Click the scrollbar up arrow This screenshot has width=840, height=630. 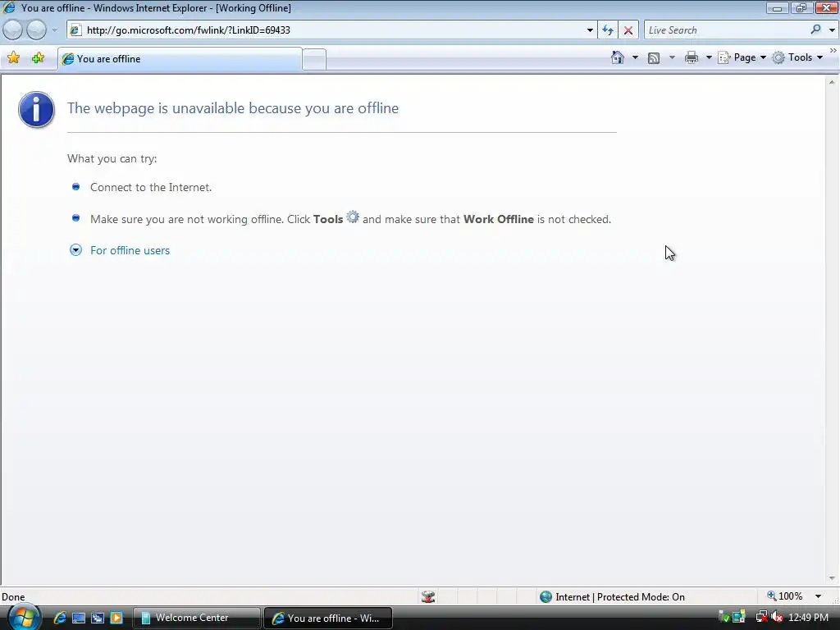pos(832,82)
